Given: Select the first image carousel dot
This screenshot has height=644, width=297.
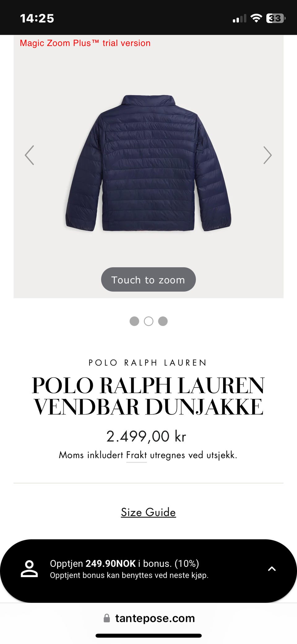Looking at the screenshot, I should coord(134,321).
